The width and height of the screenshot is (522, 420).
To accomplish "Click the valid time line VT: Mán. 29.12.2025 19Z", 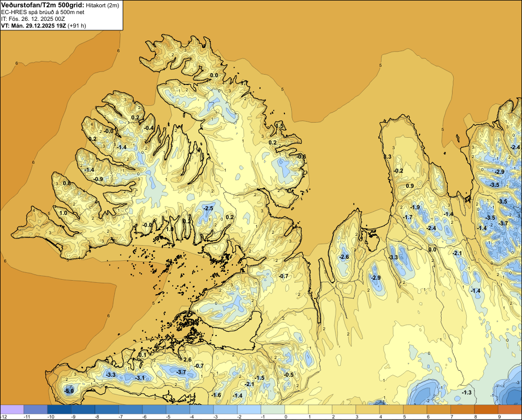I will [x=33, y=26].
